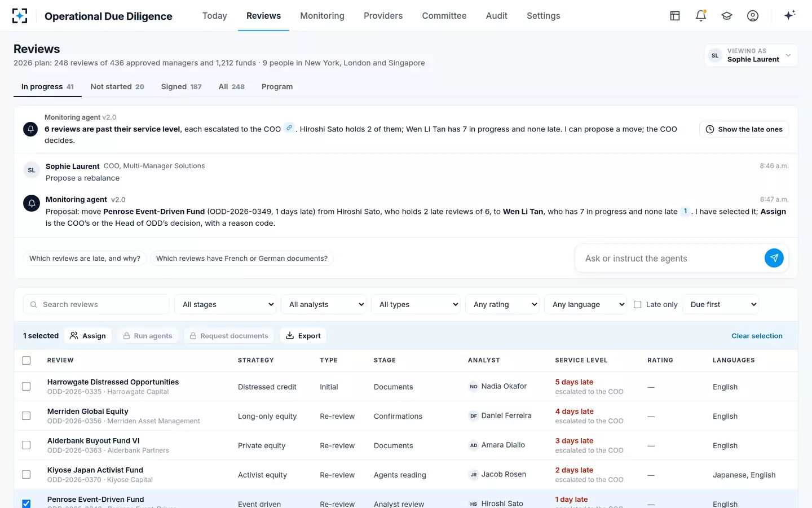Screen dimensions: 812x508
Task: Select all reviews with the header checkbox
Action: tap(27, 360)
